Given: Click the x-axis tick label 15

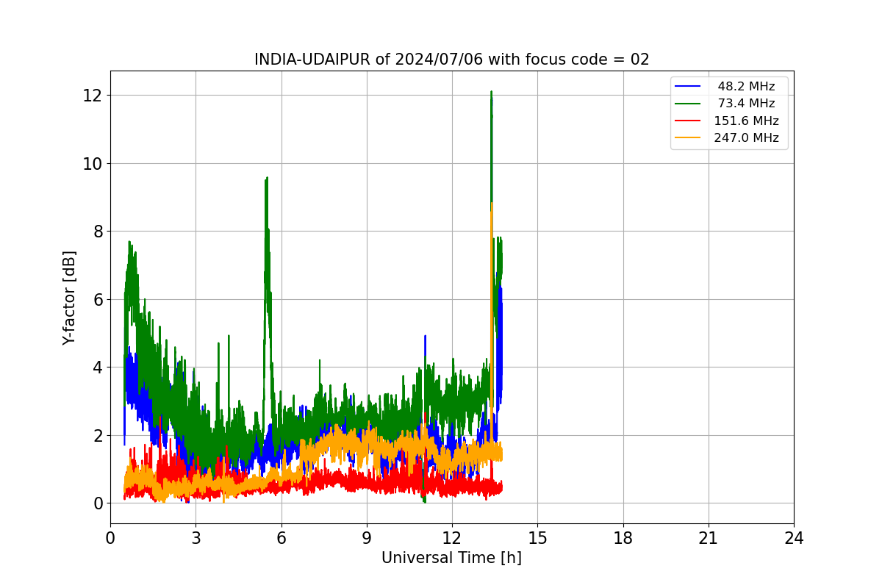Looking at the screenshot, I should (537, 538).
